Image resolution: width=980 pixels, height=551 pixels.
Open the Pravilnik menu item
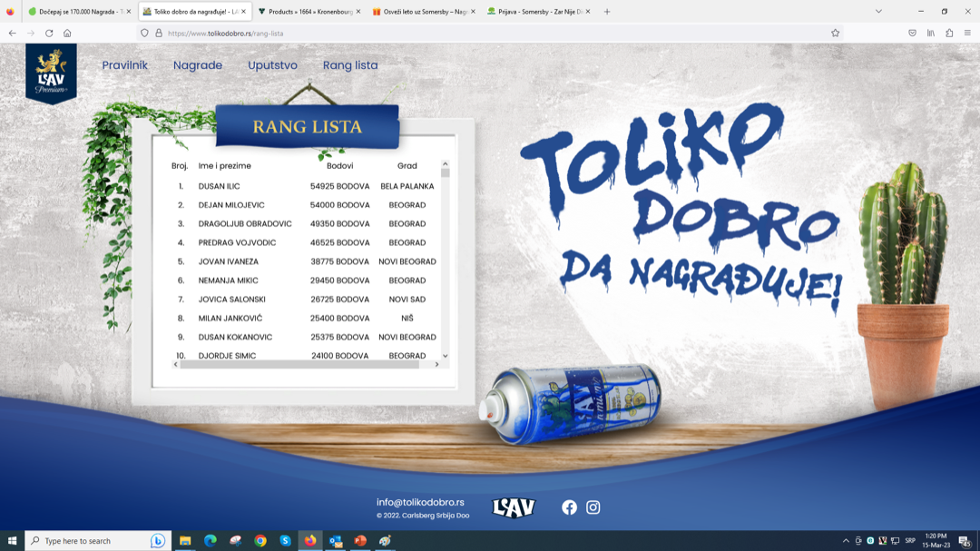[x=124, y=65]
